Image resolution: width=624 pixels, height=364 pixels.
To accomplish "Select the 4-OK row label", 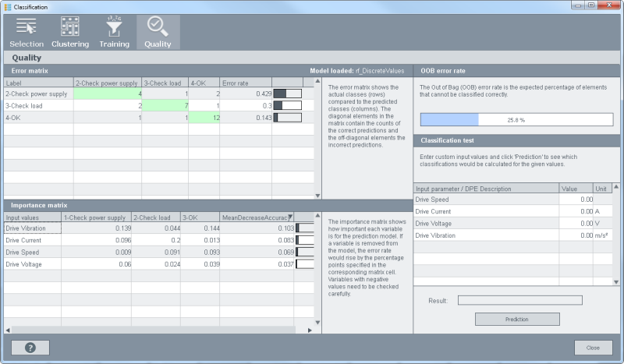I will point(37,117).
